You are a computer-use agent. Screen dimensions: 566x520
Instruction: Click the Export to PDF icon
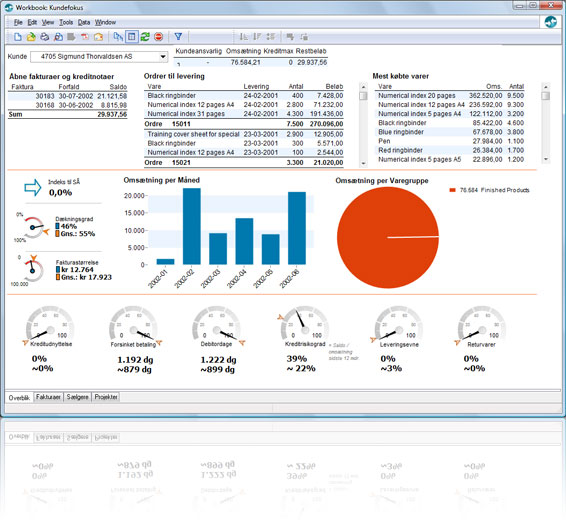(85, 37)
